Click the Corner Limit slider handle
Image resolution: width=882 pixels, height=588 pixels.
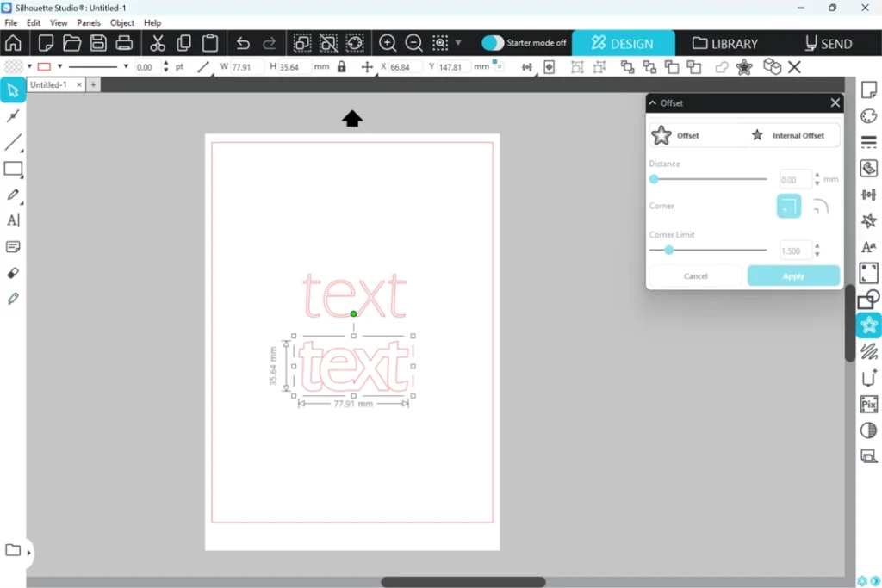coord(669,251)
